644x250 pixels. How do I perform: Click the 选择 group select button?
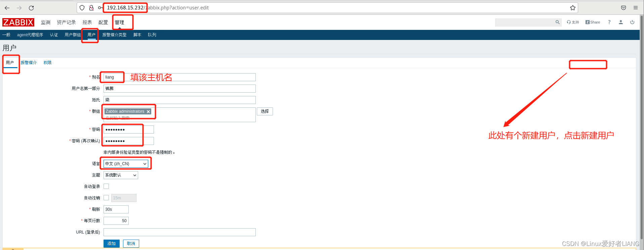(x=265, y=111)
